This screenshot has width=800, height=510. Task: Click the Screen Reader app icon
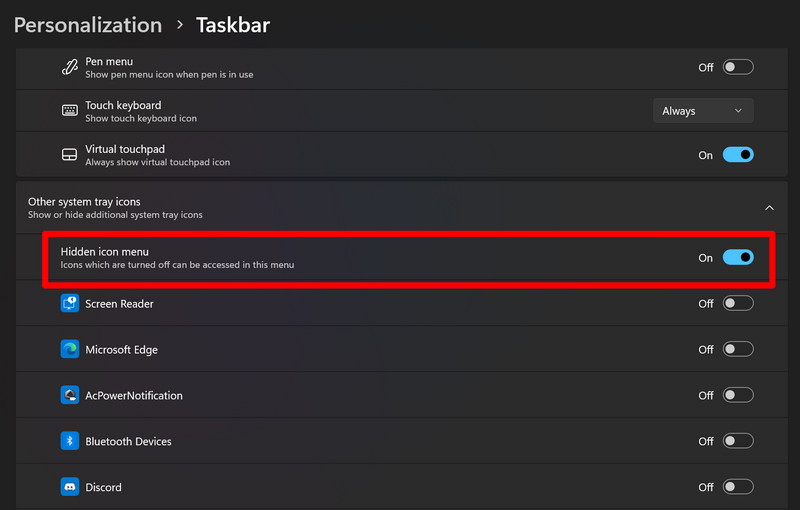coord(70,303)
